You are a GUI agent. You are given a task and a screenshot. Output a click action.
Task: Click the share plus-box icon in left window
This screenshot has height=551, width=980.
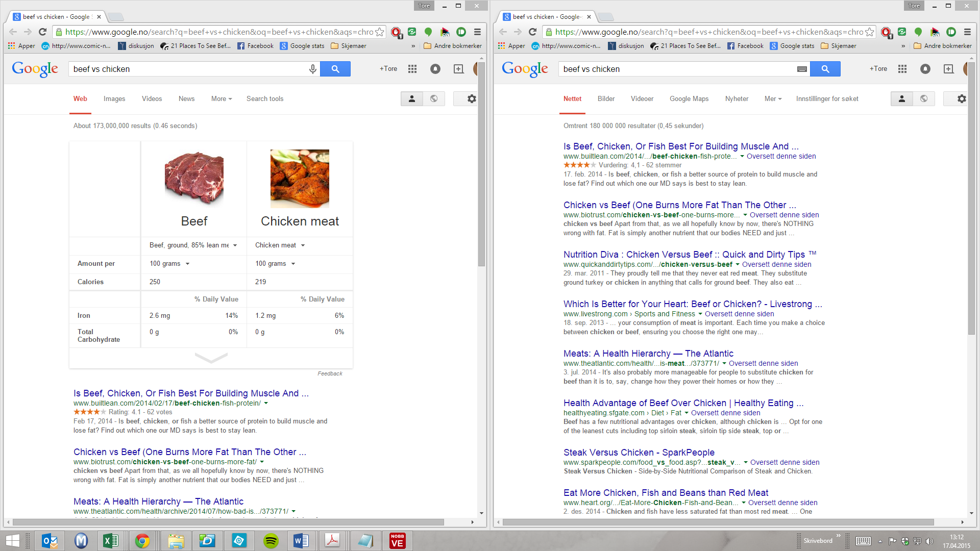click(459, 69)
